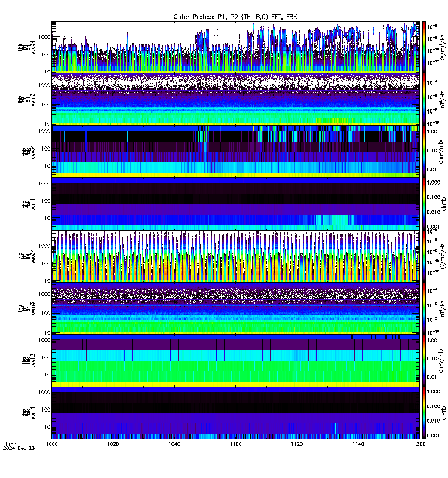This screenshot has width=448, height=478.
Task: Select the thb fbk scm1 axis label
Action: (29, 204)
